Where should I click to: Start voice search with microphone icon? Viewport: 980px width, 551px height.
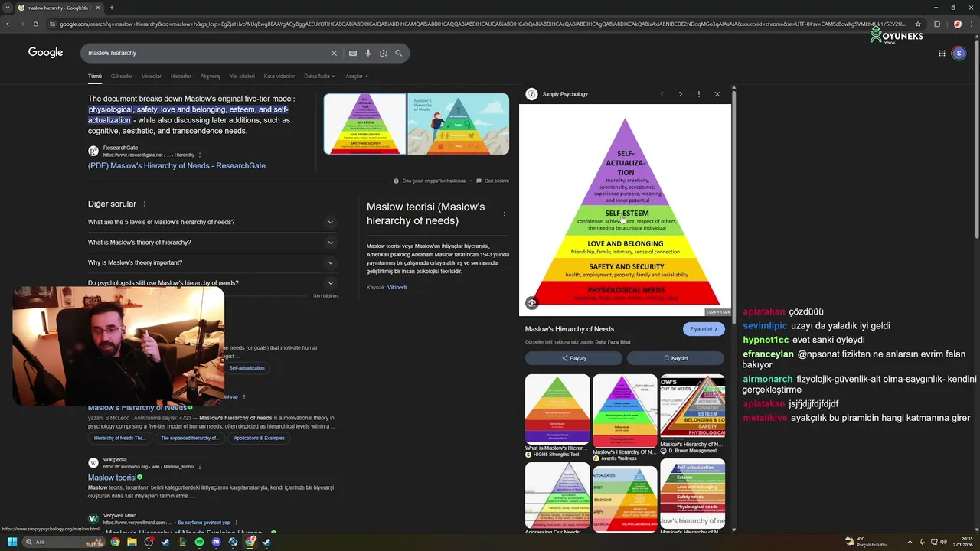368,54
